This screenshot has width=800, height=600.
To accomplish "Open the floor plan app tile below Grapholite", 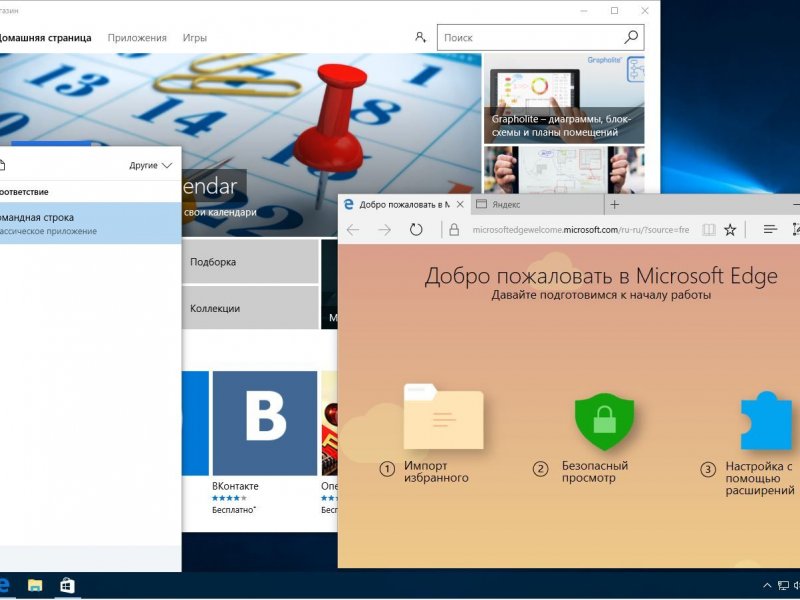I will coord(564,170).
